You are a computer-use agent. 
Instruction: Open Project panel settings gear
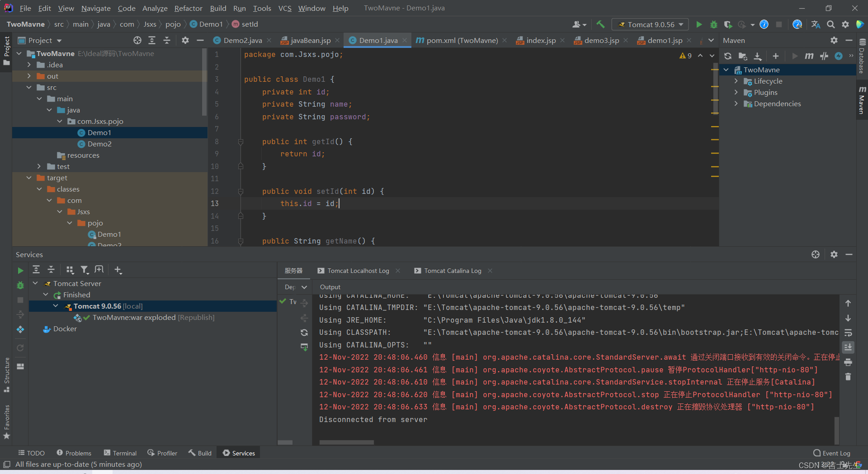pos(185,40)
